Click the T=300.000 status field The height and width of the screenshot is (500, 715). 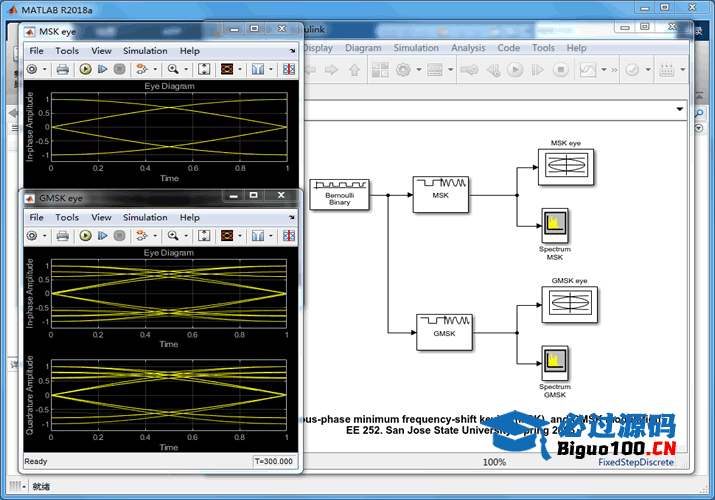tap(274, 461)
